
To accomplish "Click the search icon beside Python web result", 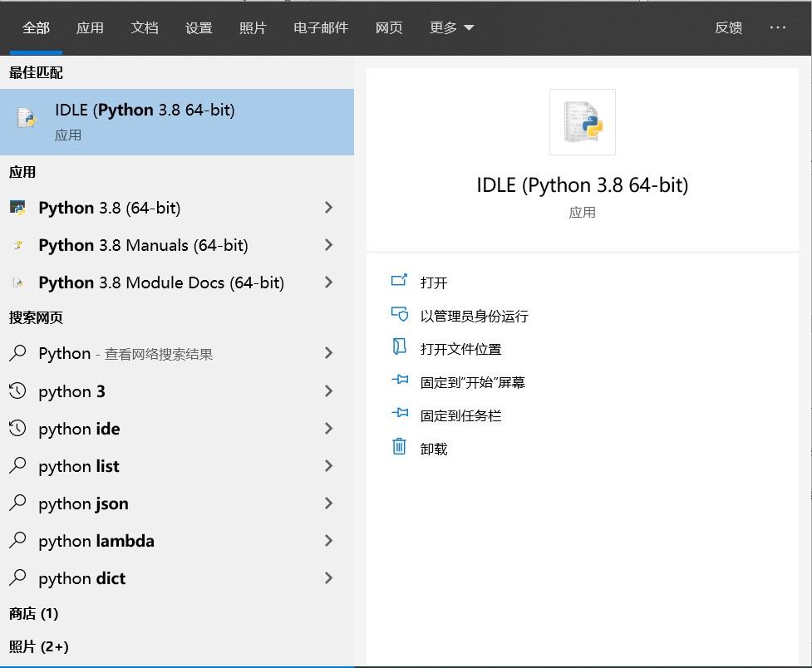I will pos(17,353).
